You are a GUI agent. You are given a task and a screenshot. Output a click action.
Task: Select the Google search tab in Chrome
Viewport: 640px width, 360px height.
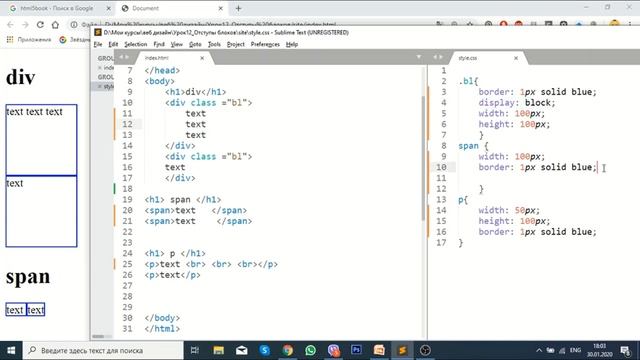coord(59,8)
